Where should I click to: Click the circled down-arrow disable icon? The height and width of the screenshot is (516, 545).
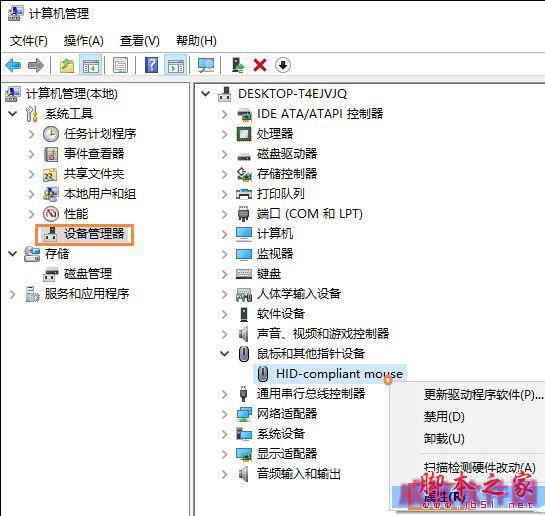click(x=283, y=65)
